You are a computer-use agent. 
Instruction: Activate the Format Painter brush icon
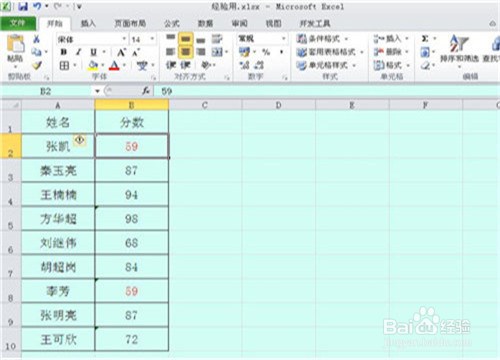pos(37,65)
